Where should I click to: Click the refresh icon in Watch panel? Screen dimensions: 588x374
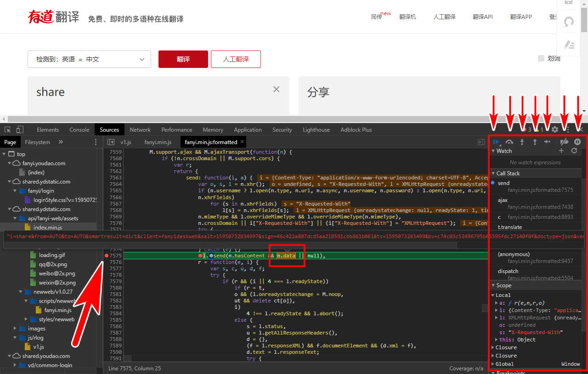(x=574, y=151)
